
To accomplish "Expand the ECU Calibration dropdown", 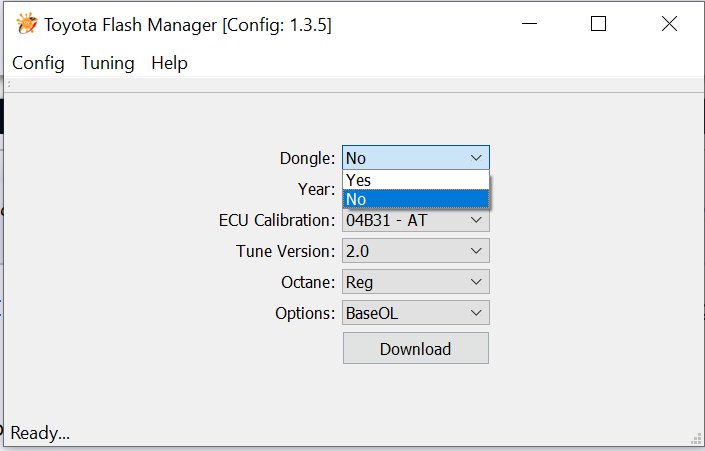I will (x=416, y=220).
